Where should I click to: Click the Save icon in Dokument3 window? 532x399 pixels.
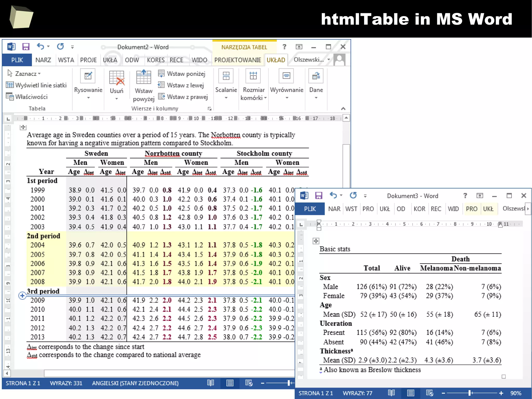pyautogui.click(x=319, y=195)
